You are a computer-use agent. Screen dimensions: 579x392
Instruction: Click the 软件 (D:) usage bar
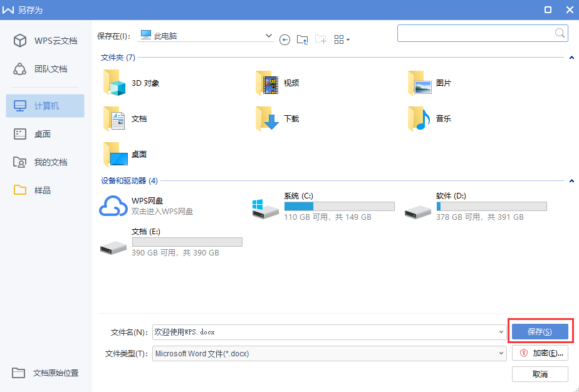tap(491, 207)
